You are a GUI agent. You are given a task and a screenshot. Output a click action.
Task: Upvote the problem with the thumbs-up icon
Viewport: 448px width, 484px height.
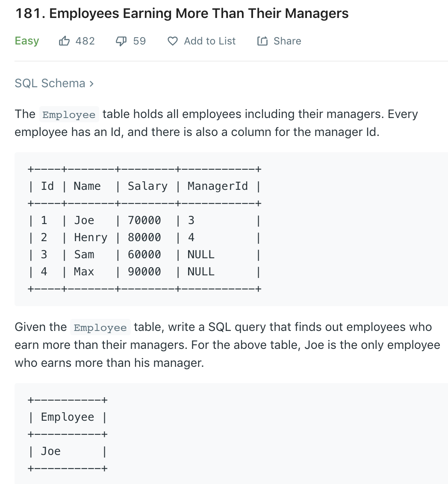(64, 41)
